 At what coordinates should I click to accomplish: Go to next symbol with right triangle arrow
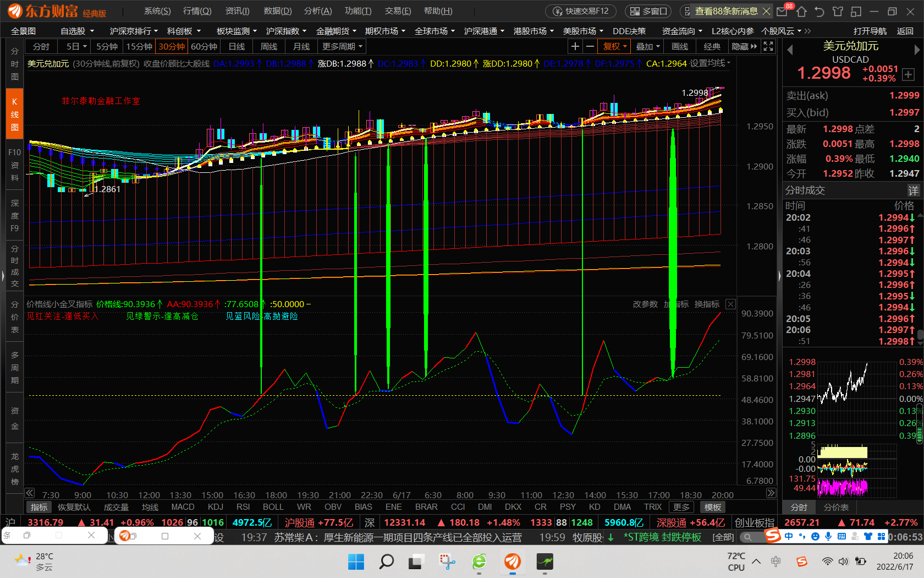pos(916,50)
